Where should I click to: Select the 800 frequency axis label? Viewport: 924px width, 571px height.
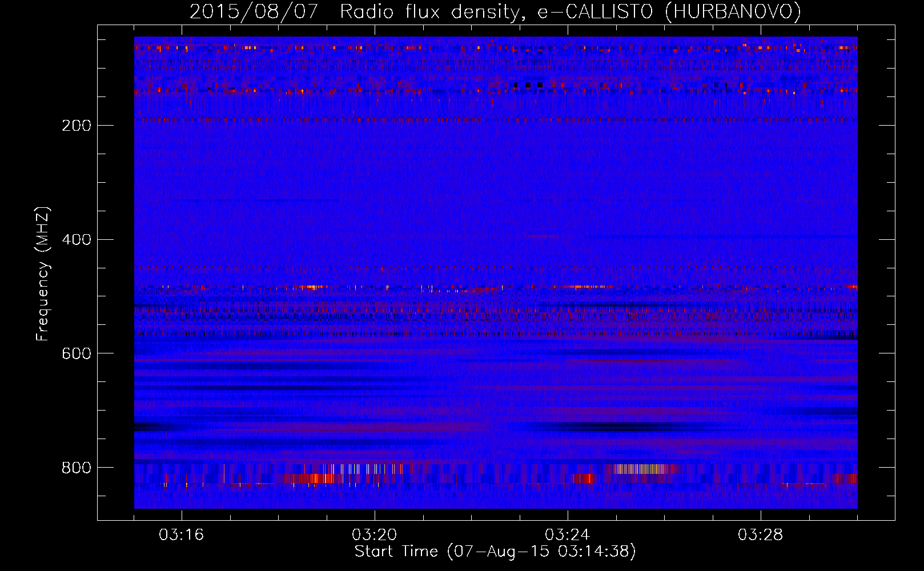(77, 468)
